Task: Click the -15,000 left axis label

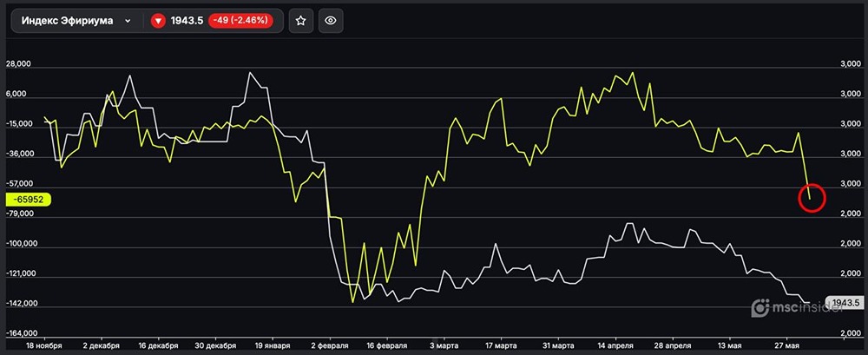Action: (17, 124)
